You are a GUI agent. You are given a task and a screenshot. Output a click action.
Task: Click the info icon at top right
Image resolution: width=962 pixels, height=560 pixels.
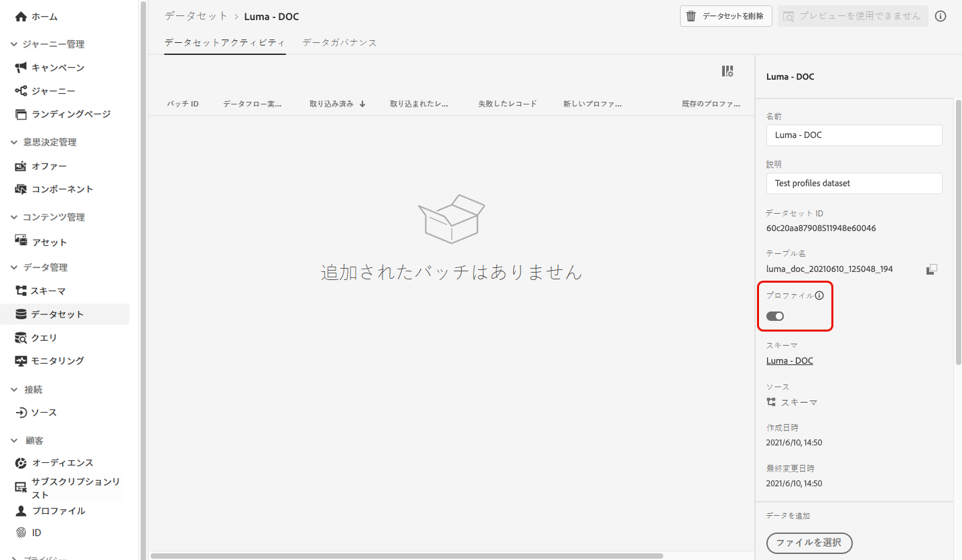tap(941, 16)
